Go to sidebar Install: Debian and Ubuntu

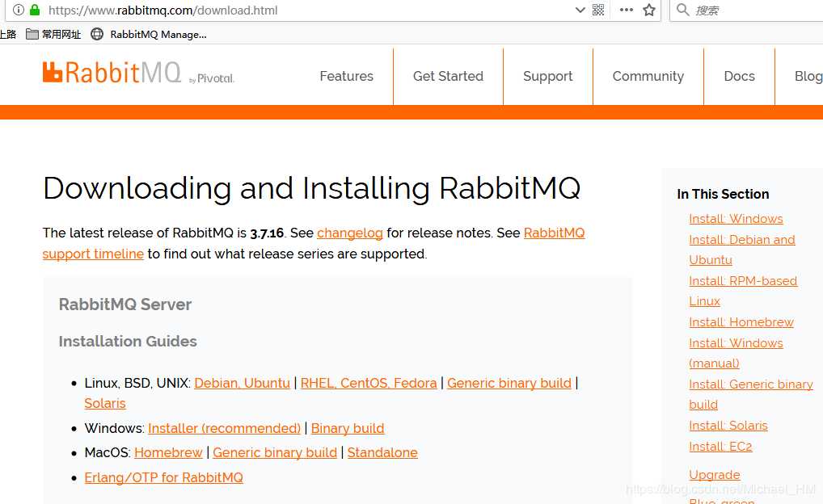(742, 250)
